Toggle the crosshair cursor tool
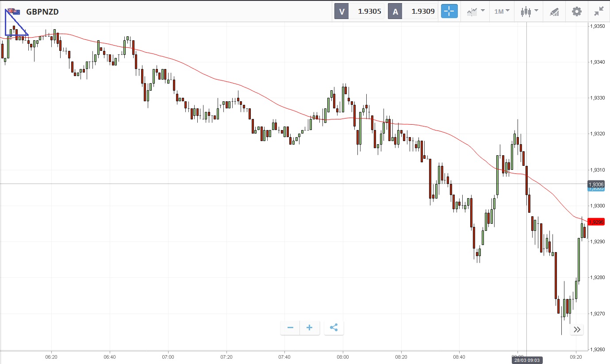610x364 pixels. [x=449, y=11]
